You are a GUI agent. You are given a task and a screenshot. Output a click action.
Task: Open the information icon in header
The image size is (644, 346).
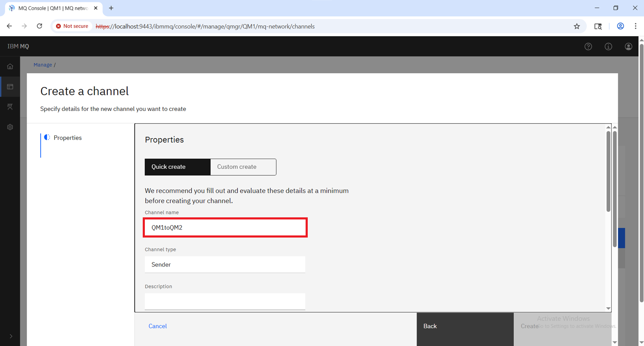(x=608, y=47)
